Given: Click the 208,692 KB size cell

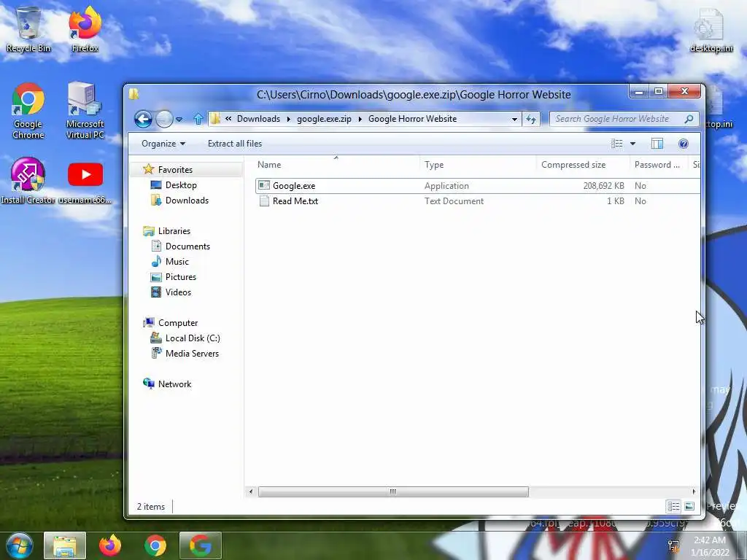Looking at the screenshot, I should (603, 186).
